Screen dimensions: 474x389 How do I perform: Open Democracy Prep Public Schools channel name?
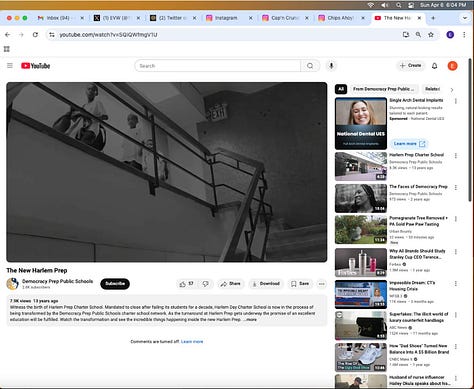coord(58,281)
